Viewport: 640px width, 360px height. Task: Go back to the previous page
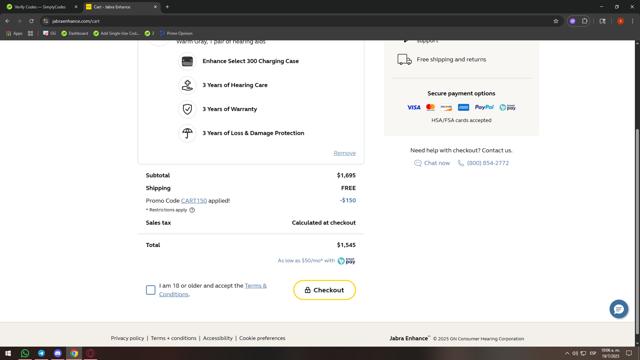7,21
